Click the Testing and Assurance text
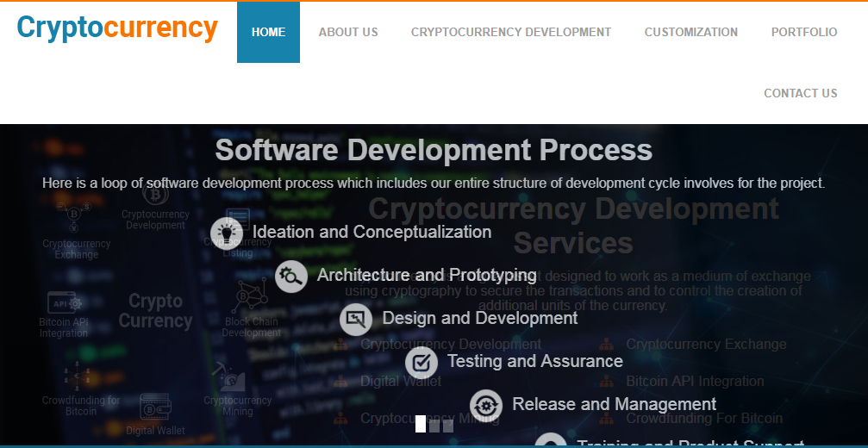868x448 pixels. 534,361
